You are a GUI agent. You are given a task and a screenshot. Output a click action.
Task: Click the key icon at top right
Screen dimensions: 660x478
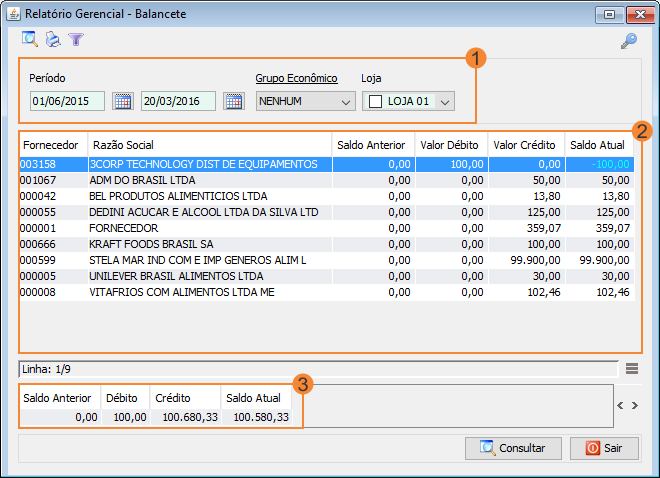[x=629, y=41]
